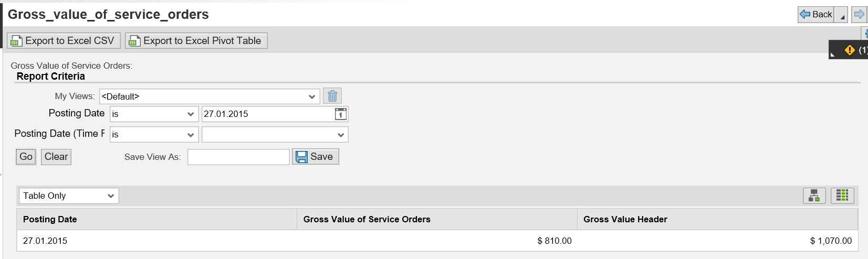Click the Gross Value Header column header

717,219
